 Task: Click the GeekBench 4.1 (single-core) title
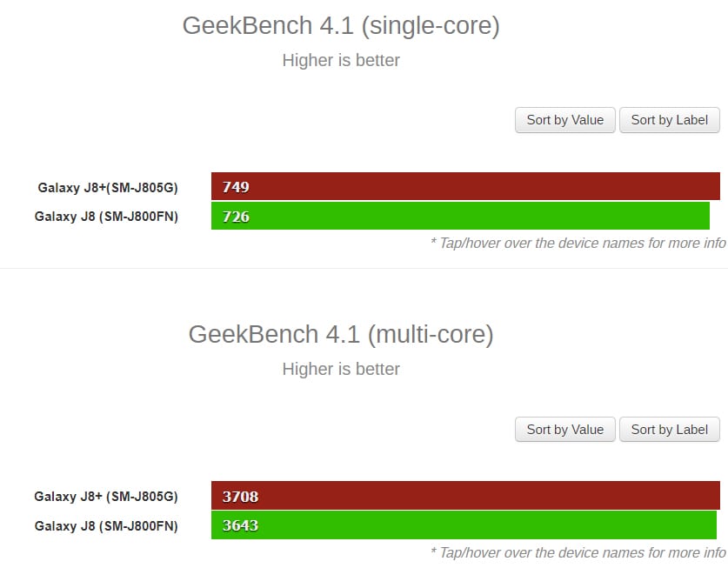pyautogui.click(x=341, y=25)
